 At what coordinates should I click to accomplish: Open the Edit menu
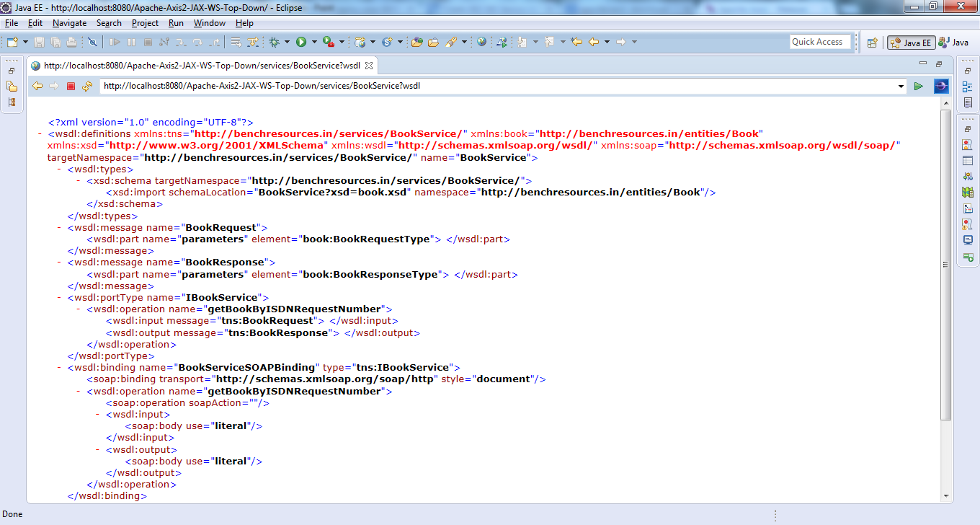click(35, 23)
